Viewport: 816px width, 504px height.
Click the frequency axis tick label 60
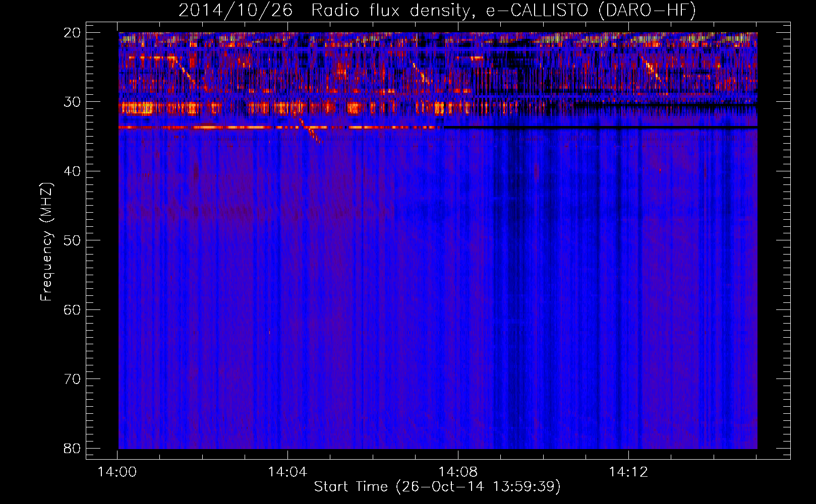coord(72,309)
